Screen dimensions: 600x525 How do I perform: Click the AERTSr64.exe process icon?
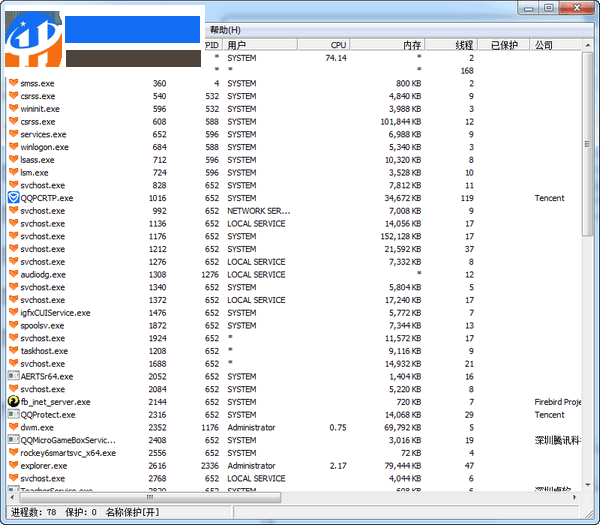pos(13,376)
